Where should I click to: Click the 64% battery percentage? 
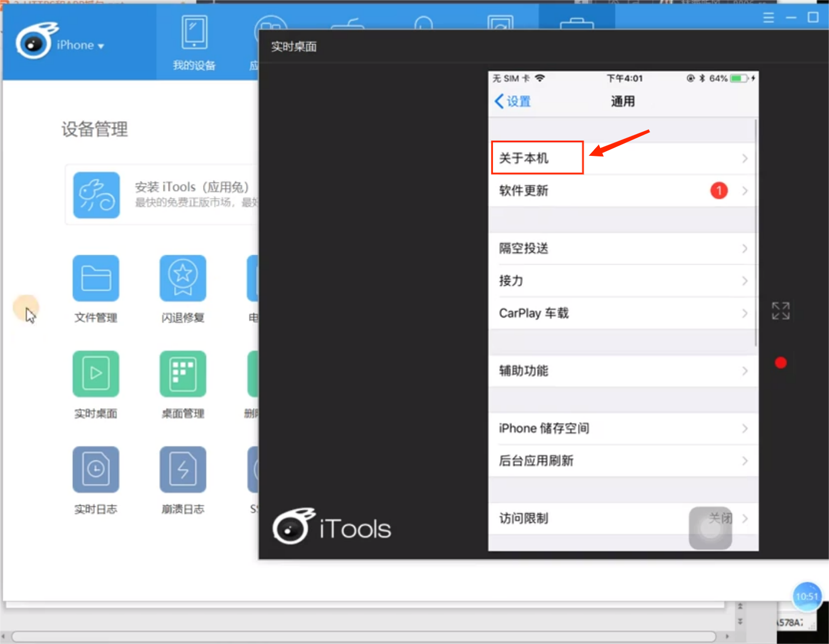click(718, 78)
